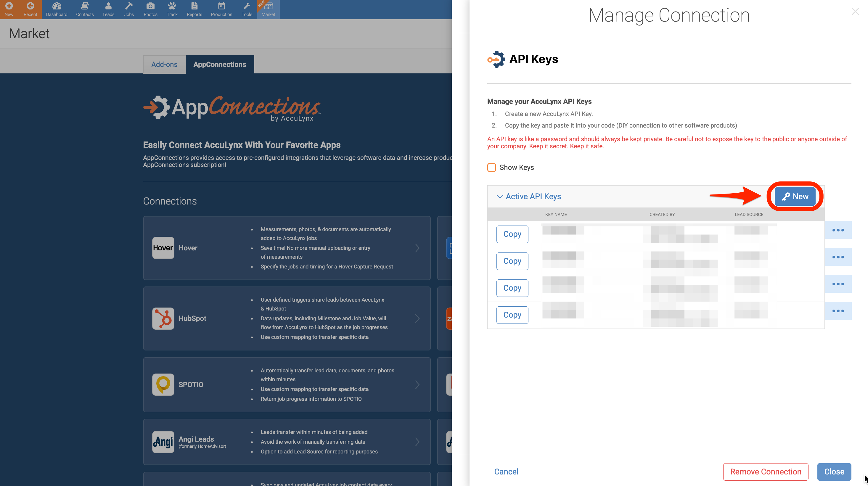The image size is (868, 486).
Task: Copy the second API key
Action: [512, 261]
